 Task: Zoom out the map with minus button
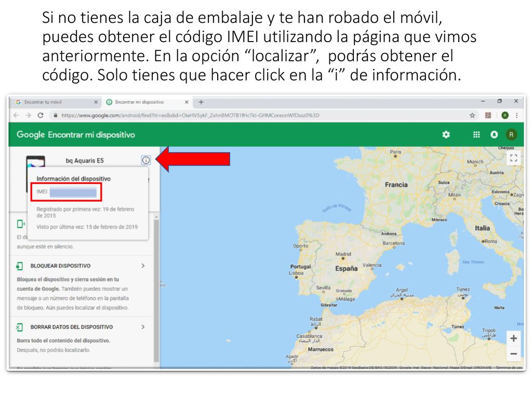(514, 353)
